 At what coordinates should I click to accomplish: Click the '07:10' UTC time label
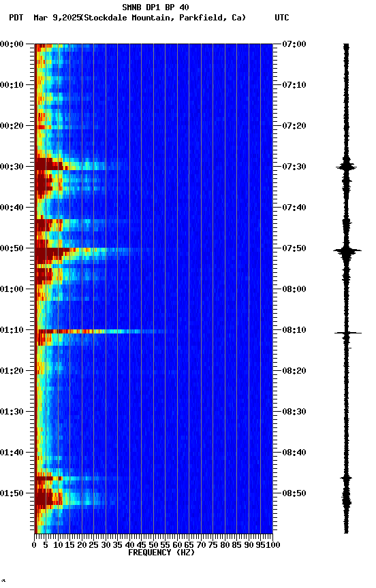tap(294, 85)
